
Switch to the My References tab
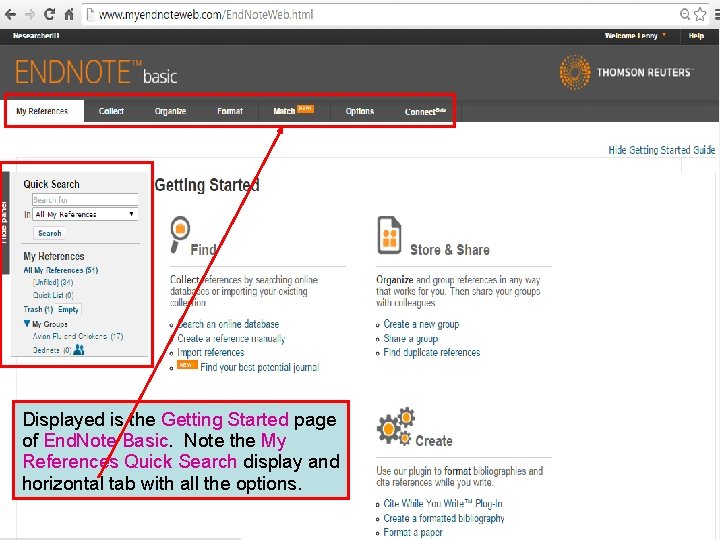42,111
